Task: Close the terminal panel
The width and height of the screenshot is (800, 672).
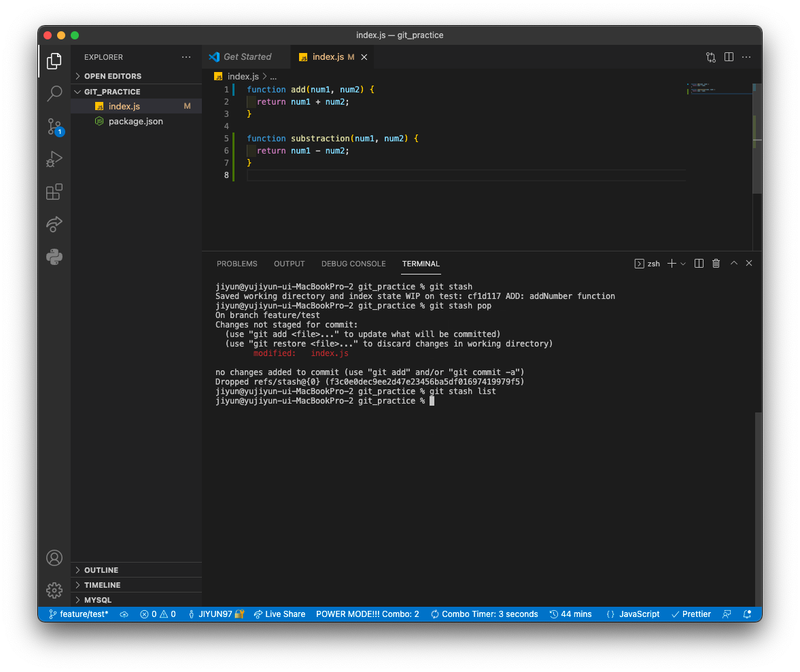Action: (749, 263)
